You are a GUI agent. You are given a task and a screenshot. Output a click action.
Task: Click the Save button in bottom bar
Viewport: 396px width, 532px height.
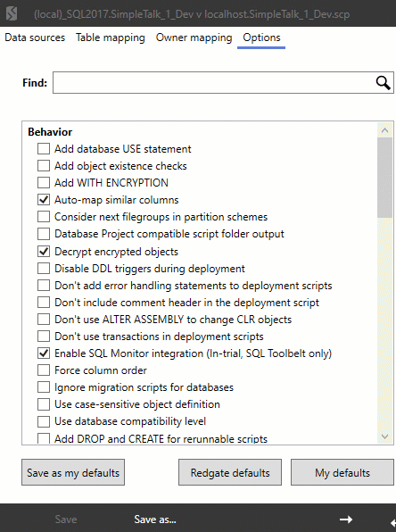point(66,520)
